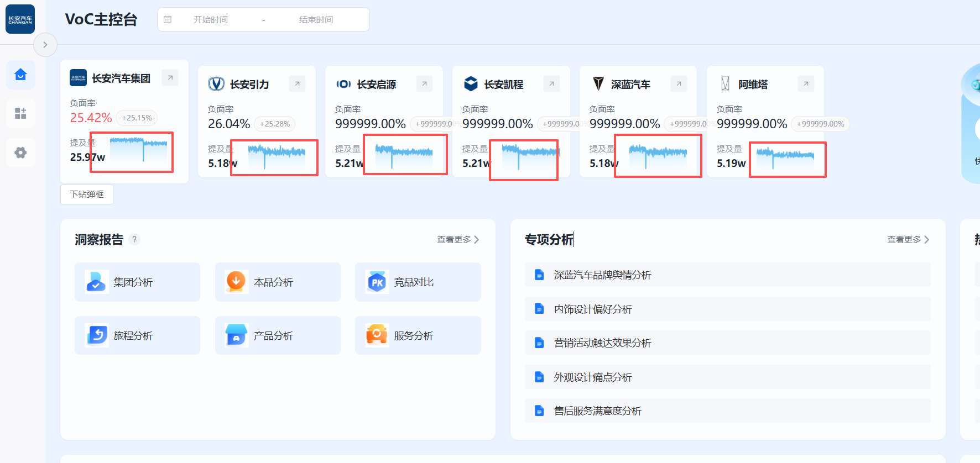
Task: Open the apps grid sidebar icon
Action: click(x=20, y=113)
